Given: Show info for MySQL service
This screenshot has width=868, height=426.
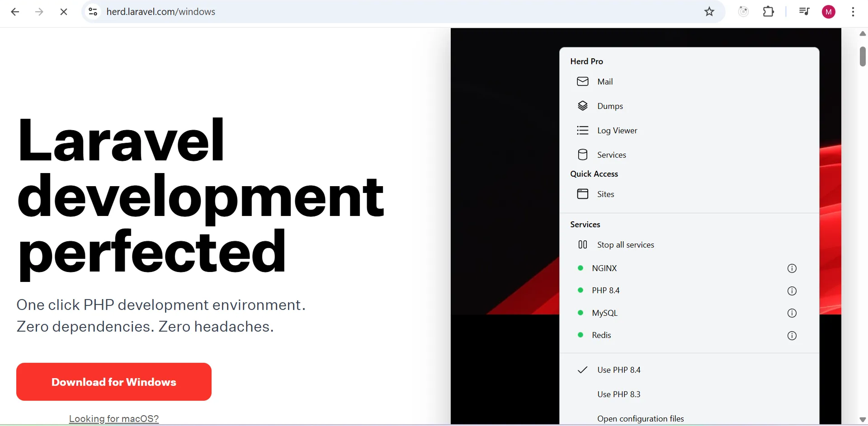Looking at the screenshot, I should [x=792, y=314].
